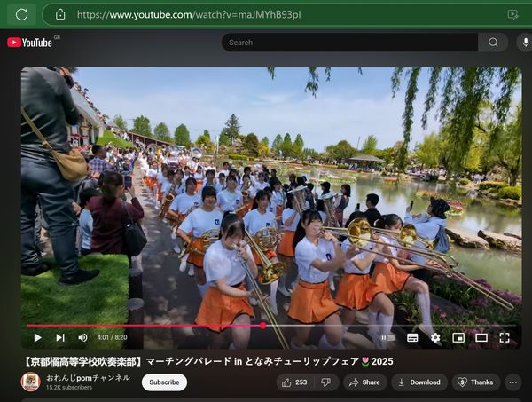
Task: Open the more actions three-dot menu
Action: tap(513, 382)
